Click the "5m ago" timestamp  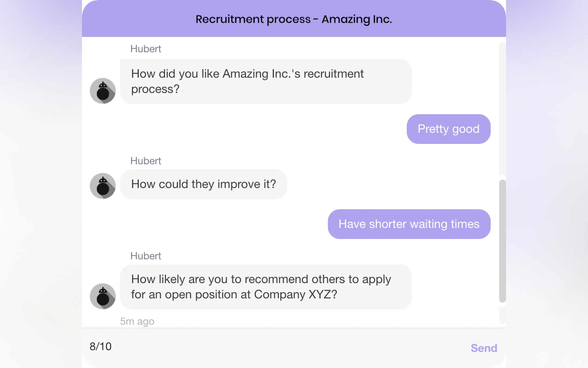point(137,321)
